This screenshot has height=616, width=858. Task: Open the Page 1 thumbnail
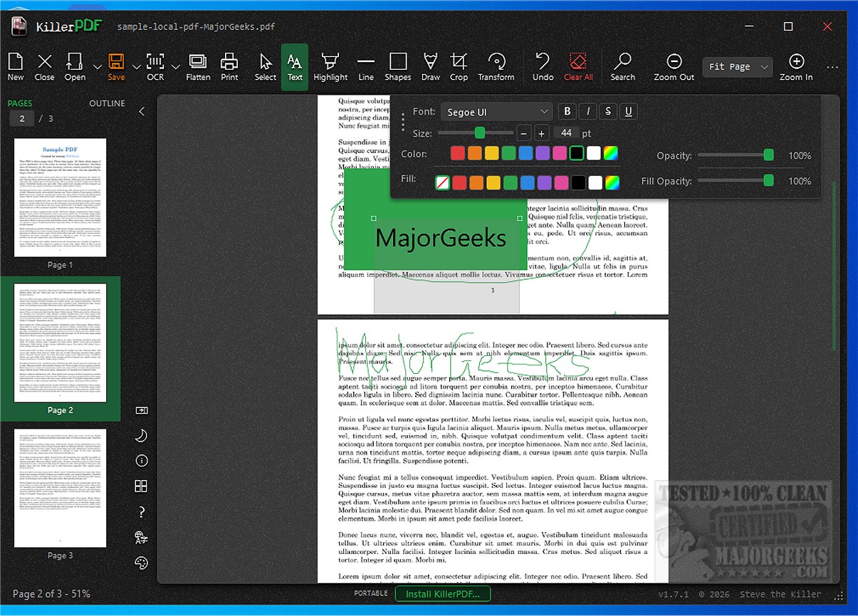click(61, 197)
